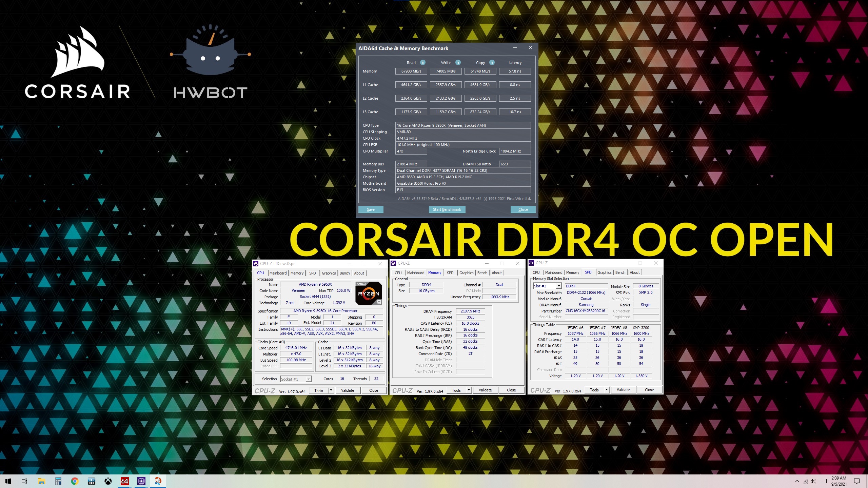Expand Tools dropdown arrow in CPU-Z CPU window

[331, 390]
